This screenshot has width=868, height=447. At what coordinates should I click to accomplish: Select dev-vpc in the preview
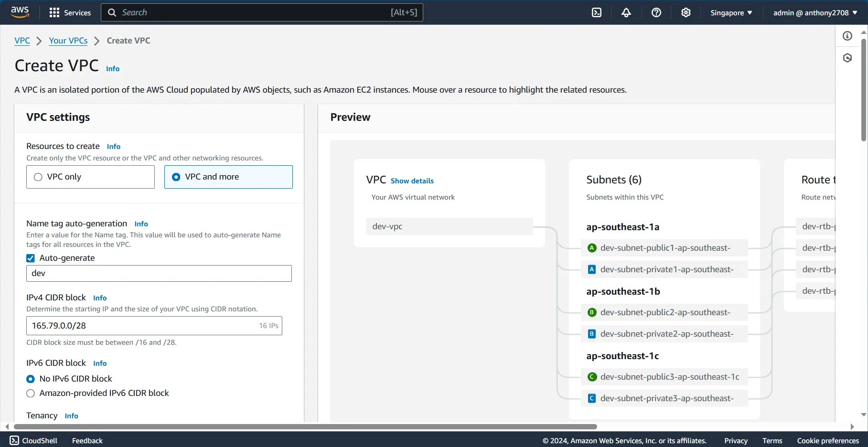click(x=450, y=226)
